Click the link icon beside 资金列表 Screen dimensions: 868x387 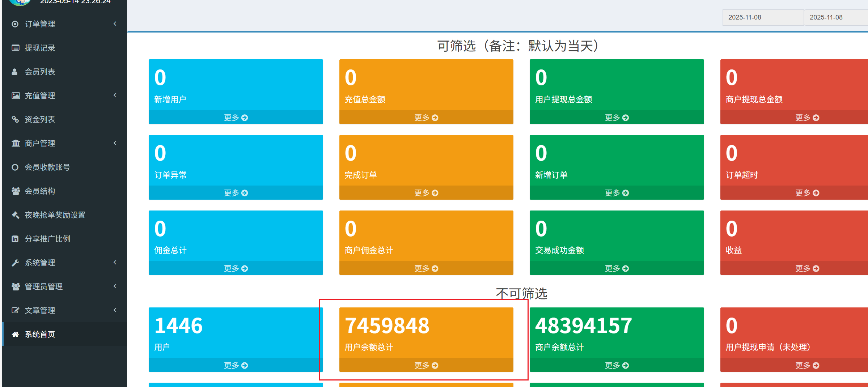[15, 119]
